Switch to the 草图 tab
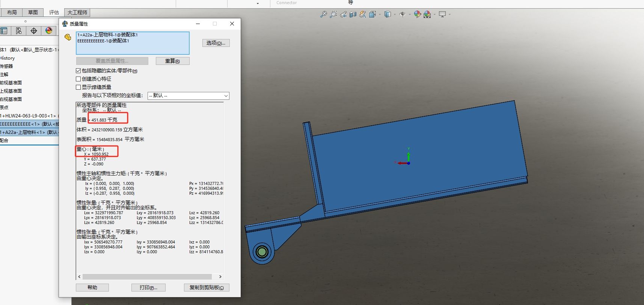The image size is (644, 305). point(33,12)
